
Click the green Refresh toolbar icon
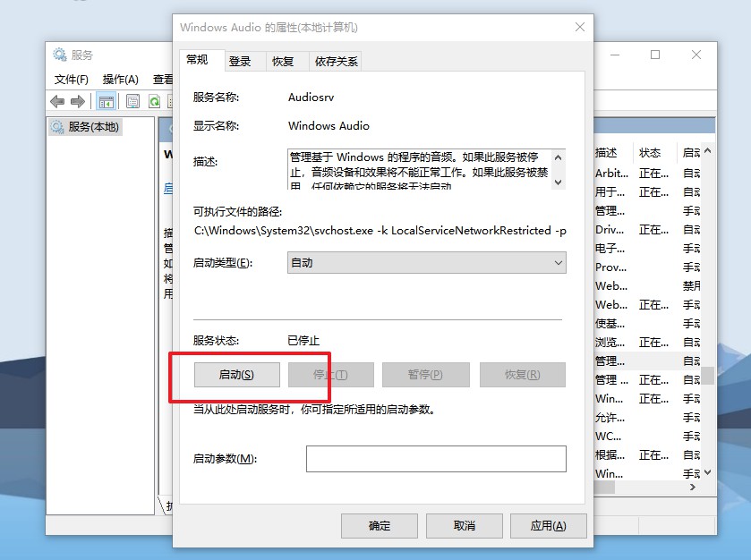click(x=154, y=101)
